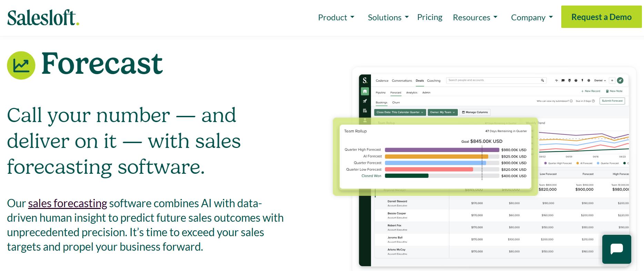The width and height of the screenshot is (644, 271).
Task: Click the Quarter High Forecast bar
Action: coord(441,150)
